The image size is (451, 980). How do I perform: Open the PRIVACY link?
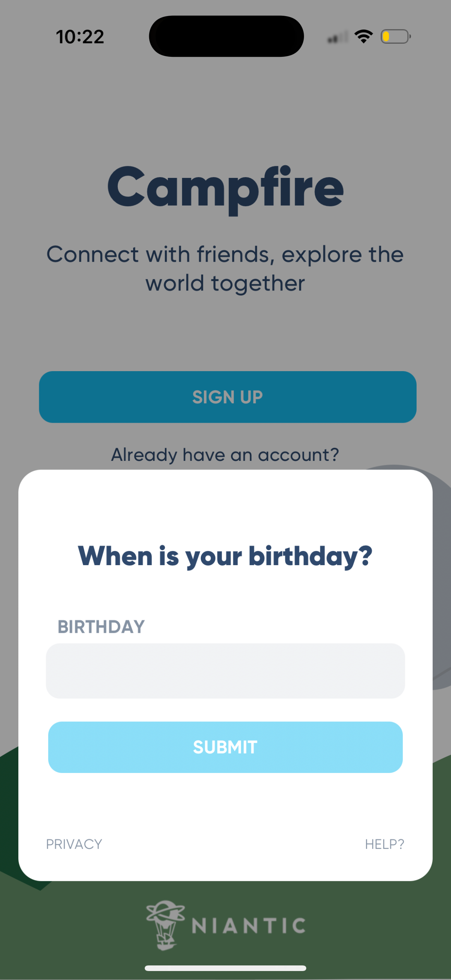[x=74, y=844]
